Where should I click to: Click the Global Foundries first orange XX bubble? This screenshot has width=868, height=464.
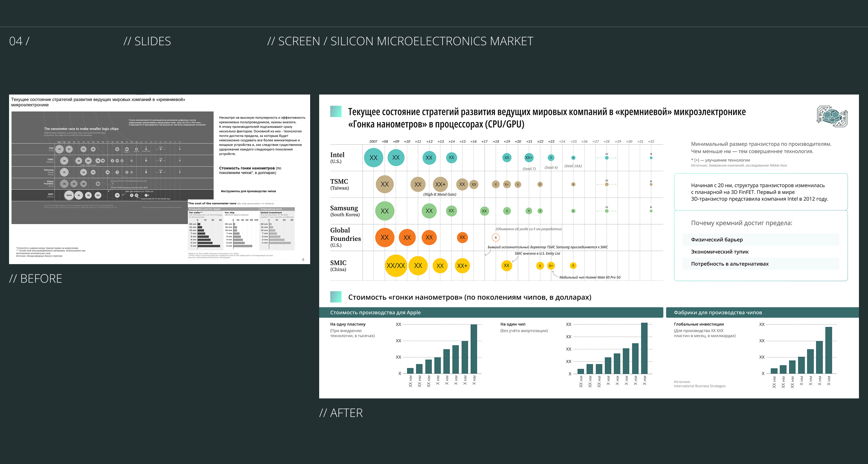point(385,238)
